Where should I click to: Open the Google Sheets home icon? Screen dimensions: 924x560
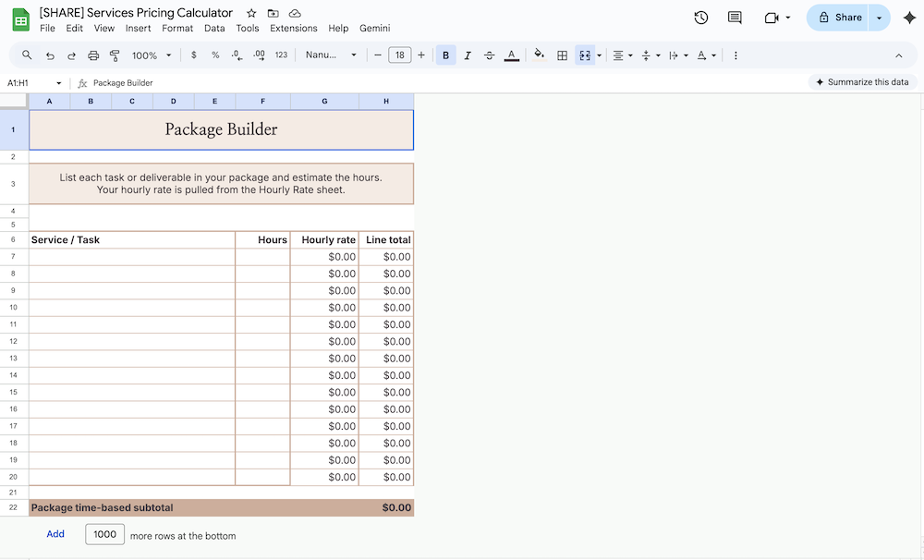[21, 20]
